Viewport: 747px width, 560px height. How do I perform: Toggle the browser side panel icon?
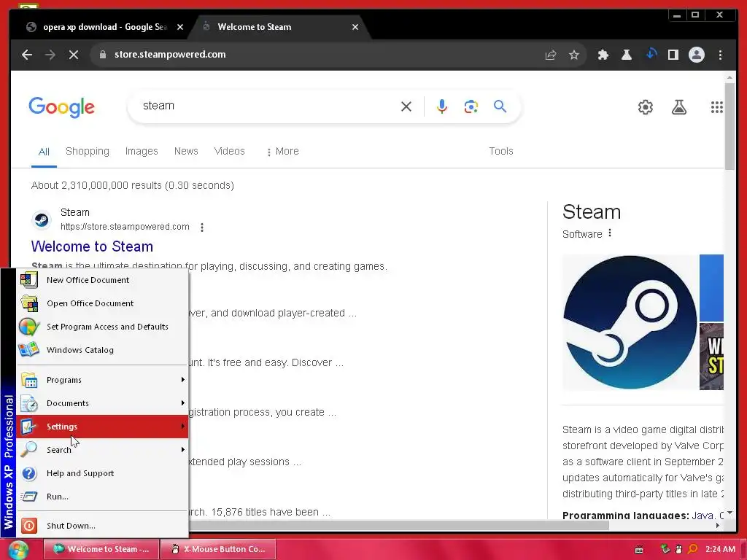pos(673,55)
